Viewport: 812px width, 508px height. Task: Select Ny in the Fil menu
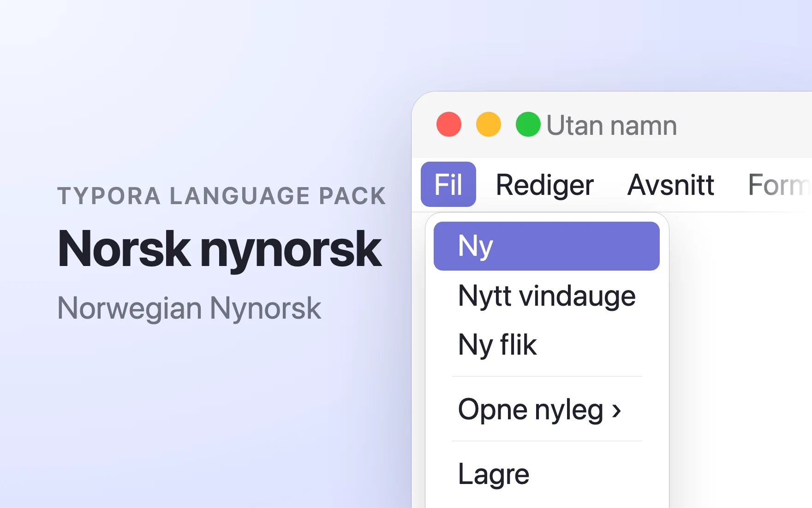click(547, 246)
